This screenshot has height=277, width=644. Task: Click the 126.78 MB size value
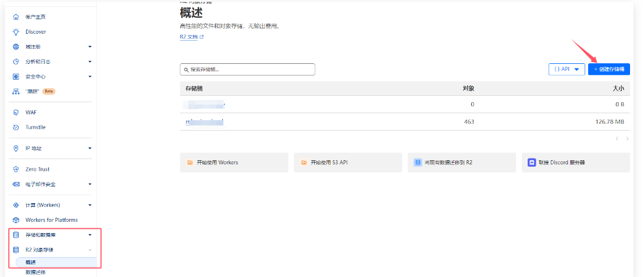tap(610, 122)
